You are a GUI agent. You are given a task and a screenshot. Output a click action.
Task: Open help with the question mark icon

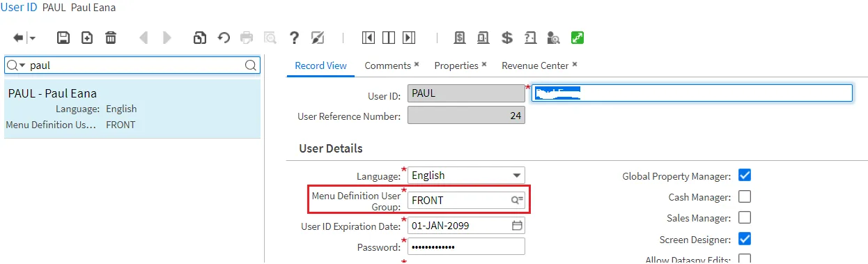click(x=294, y=38)
